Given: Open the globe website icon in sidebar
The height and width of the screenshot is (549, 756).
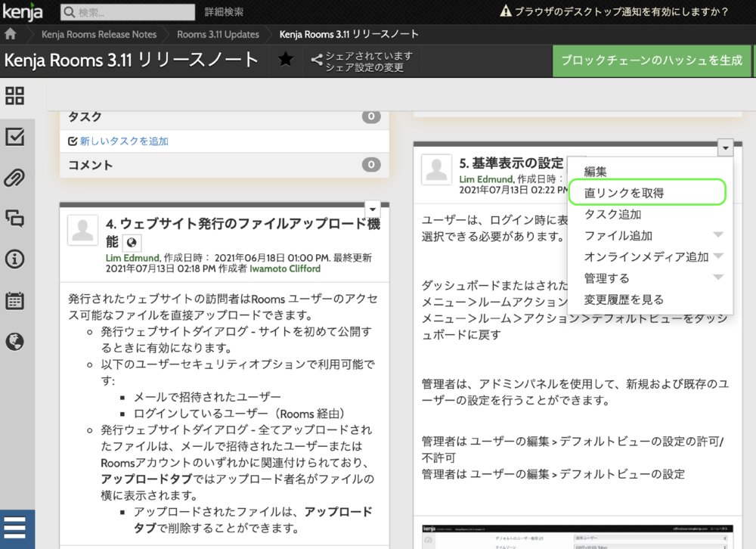Looking at the screenshot, I should (x=14, y=341).
